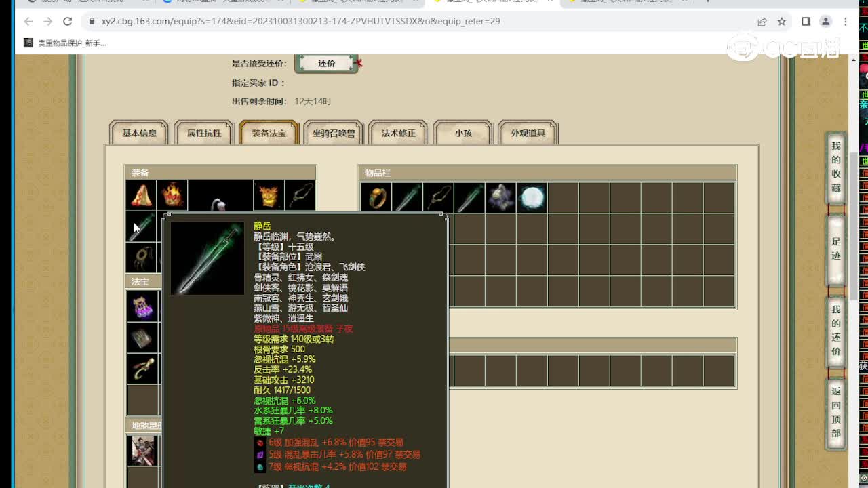This screenshot has width=868, height=488.
Task: Click the 法宝 panel header
Action: 143,281
